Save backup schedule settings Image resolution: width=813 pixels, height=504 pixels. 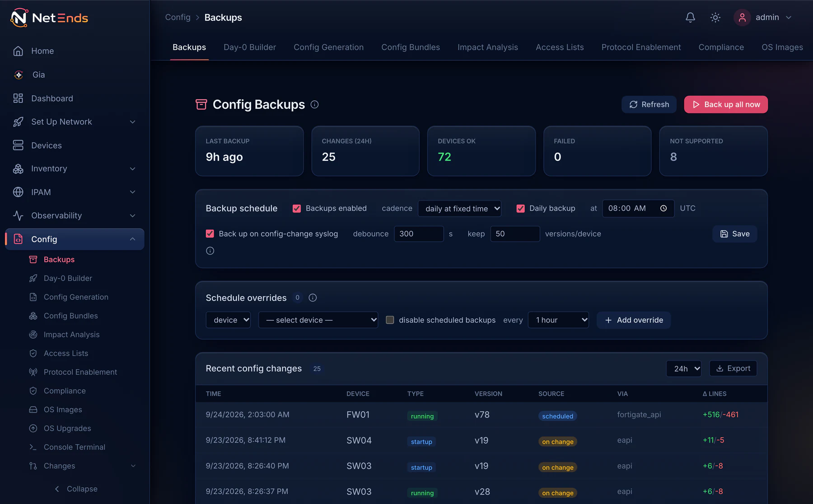coord(735,234)
